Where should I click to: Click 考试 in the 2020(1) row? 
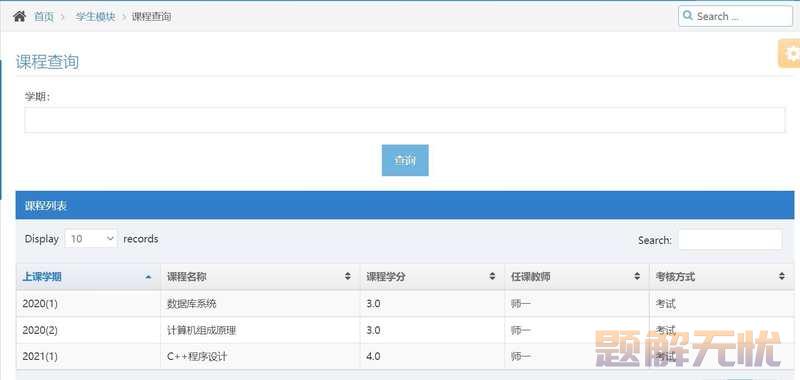[666, 304]
